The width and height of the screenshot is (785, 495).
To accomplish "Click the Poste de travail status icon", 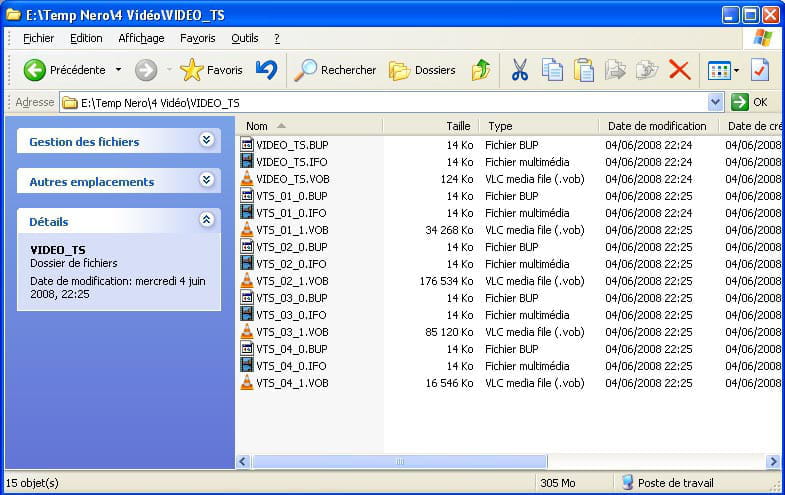I will 627,482.
